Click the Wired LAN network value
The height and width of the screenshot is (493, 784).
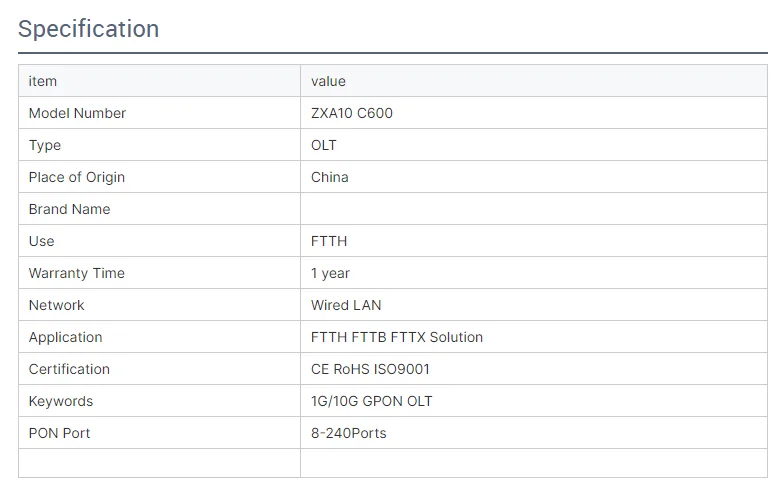[x=346, y=305]
